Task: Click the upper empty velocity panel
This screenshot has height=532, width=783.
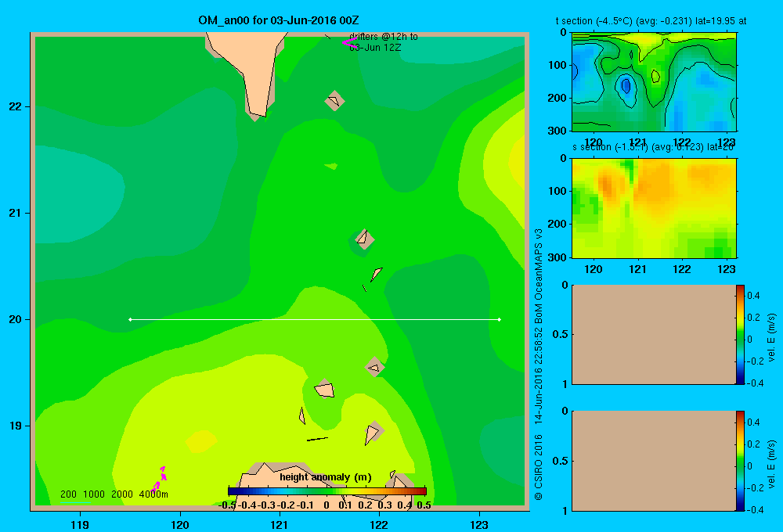Action: pos(653,334)
